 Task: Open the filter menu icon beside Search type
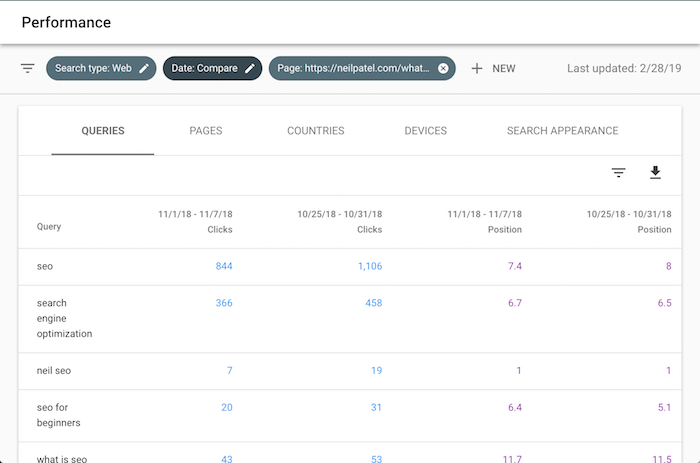coord(28,68)
